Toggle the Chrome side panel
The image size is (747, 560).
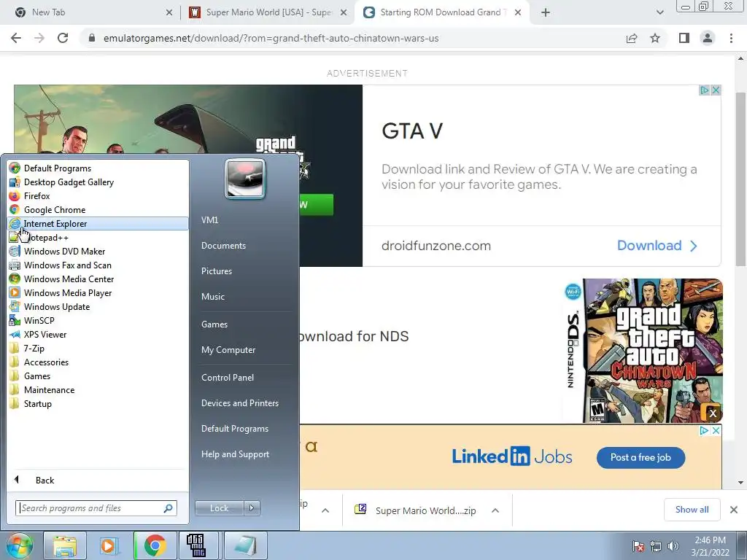(684, 38)
